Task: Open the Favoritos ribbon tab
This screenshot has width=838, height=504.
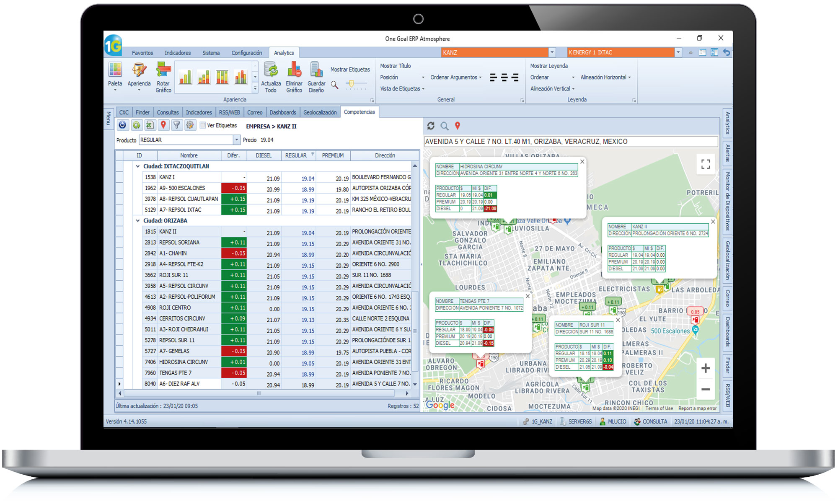Action: tap(142, 53)
